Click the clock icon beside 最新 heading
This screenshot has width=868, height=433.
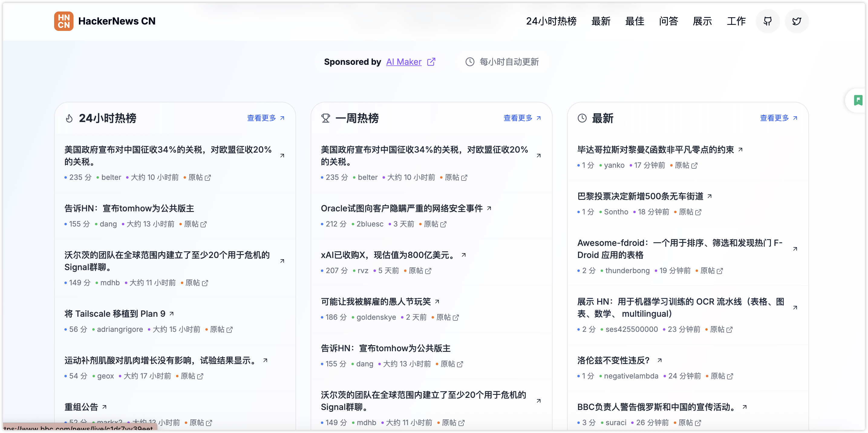(582, 118)
